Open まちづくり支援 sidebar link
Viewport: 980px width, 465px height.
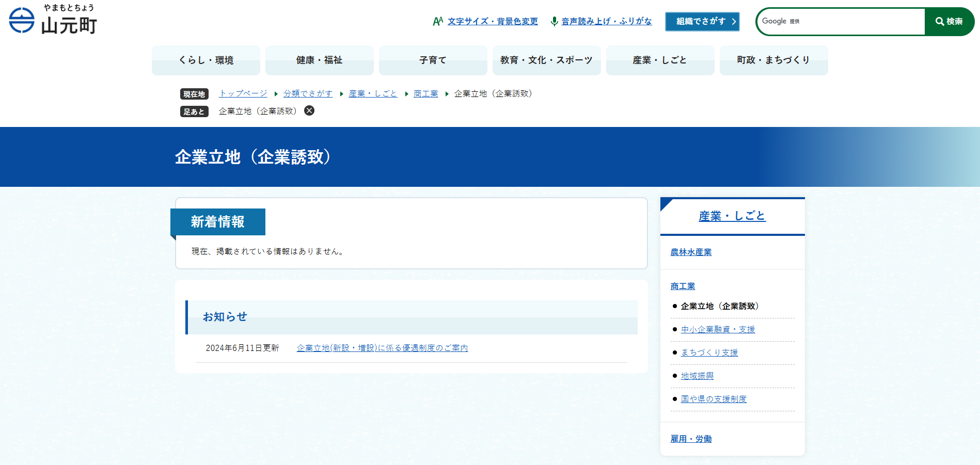point(709,352)
